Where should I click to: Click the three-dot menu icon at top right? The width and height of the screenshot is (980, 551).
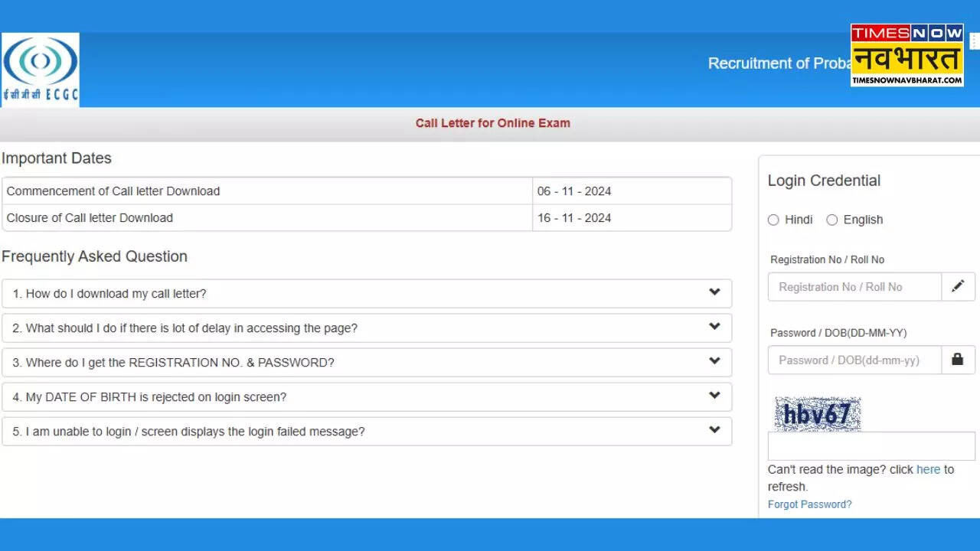974,41
